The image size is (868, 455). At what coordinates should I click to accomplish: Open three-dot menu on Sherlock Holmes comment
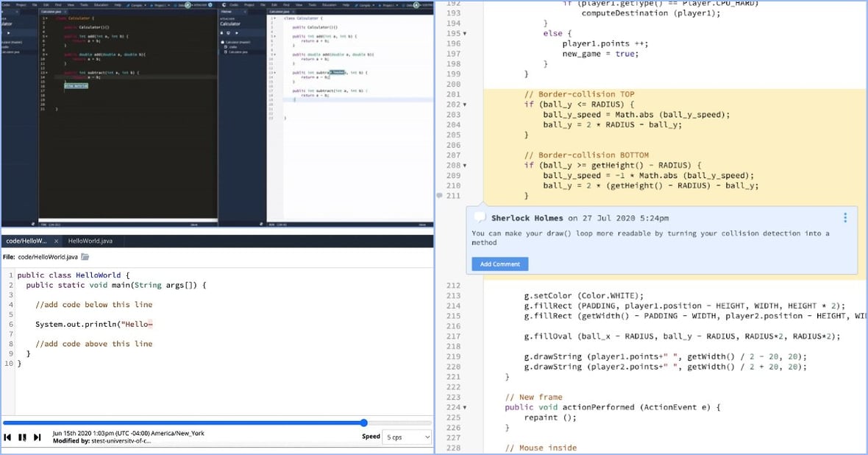pyautogui.click(x=845, y=217)
